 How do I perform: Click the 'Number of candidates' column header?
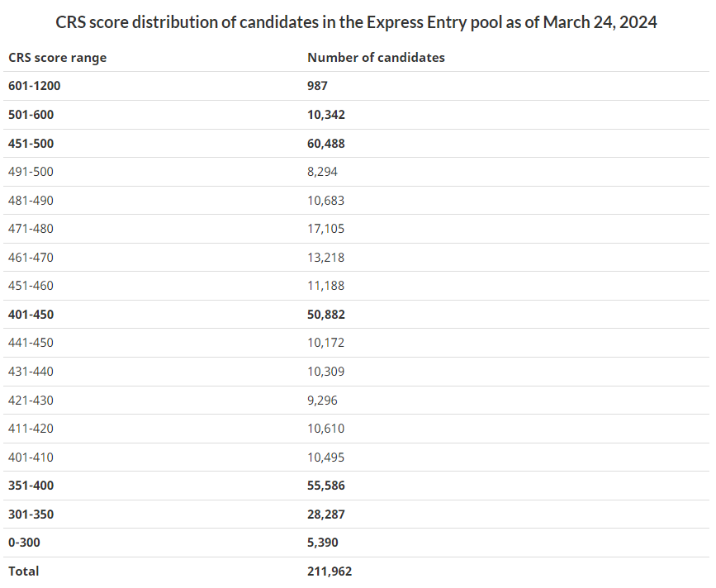click(x=376, y=58)
